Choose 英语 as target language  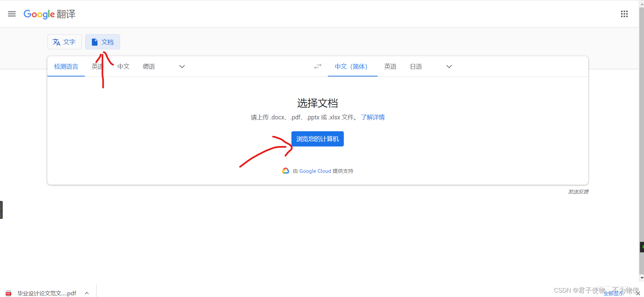pos(390,67)
